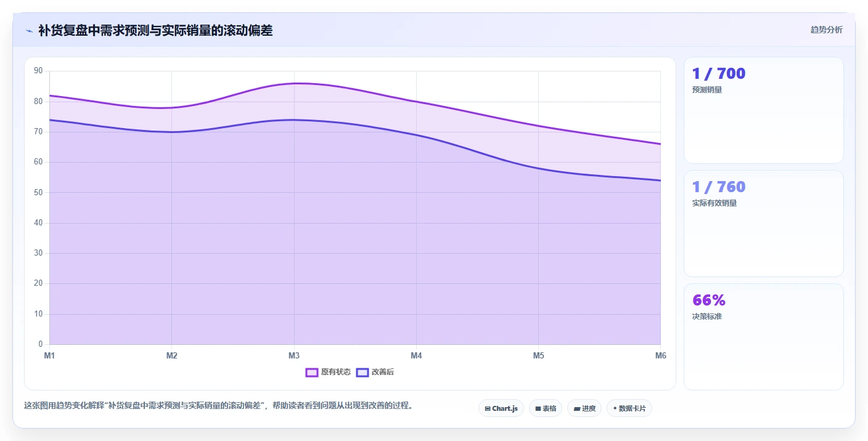
Task: Click the 50 value on y-axis
Action: [38, 192]
